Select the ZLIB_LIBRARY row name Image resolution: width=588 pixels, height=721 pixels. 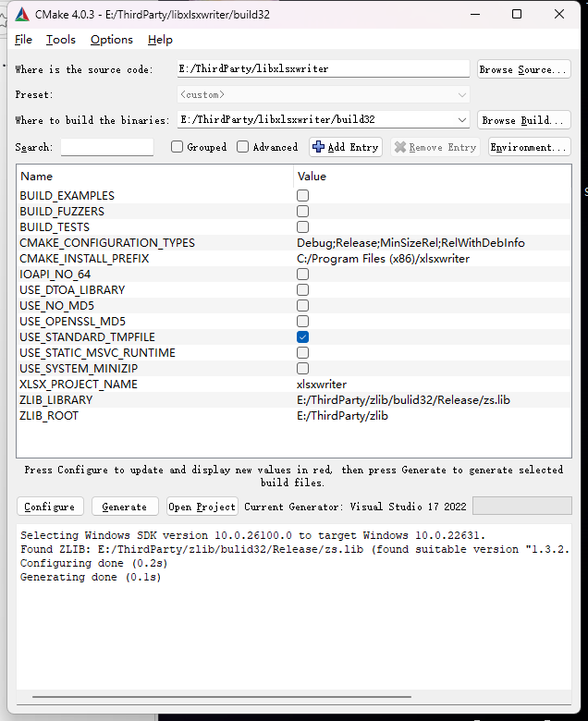click(56, 400)
